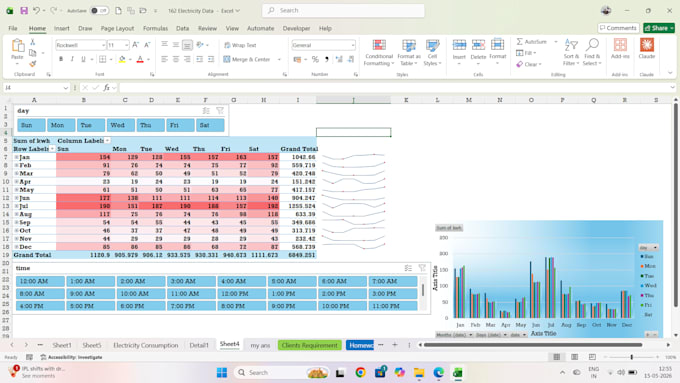680x383 pixels.
Task: Open the Column Labels filter dropdown
Action: (107, 141)
